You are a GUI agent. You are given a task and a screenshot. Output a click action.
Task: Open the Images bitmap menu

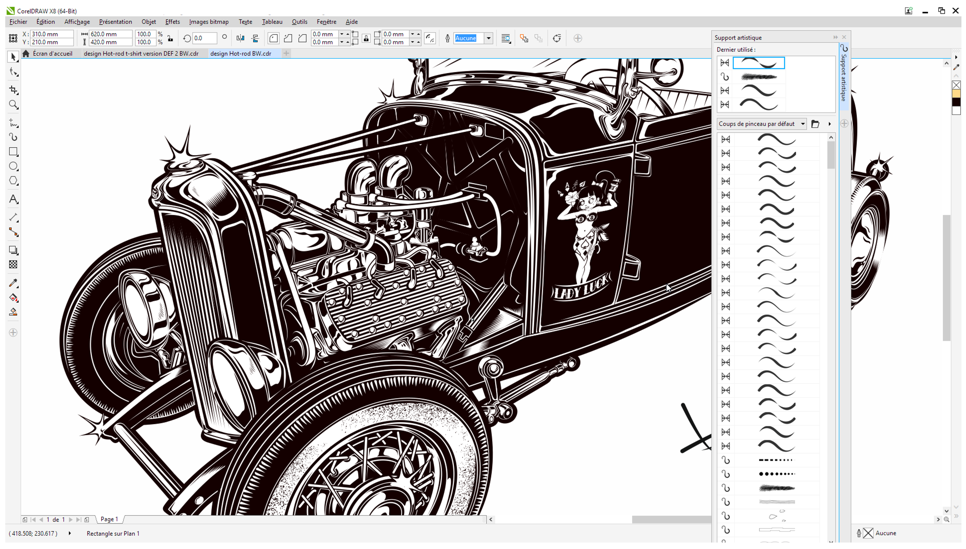[209, 22]
